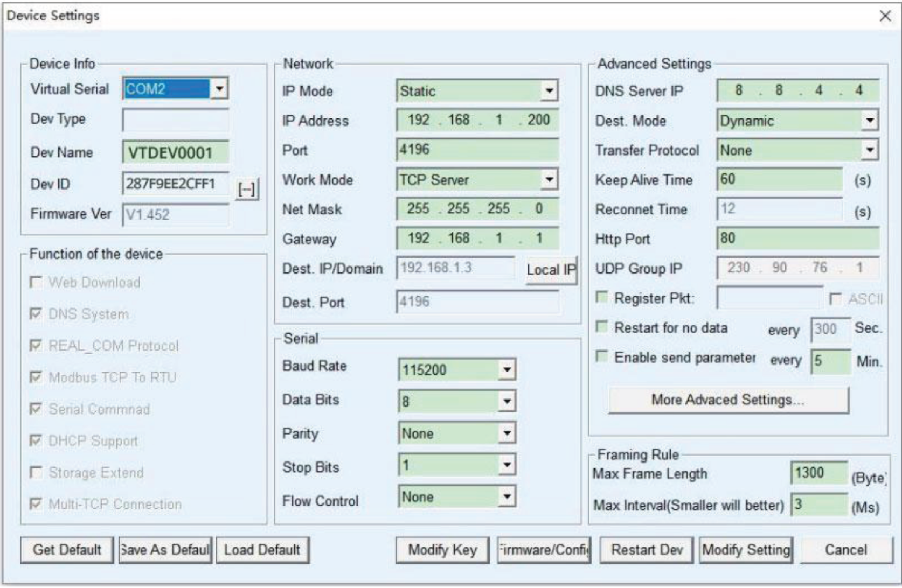Click the Restart Dev button
902x588 pixels.
pos(647,550)
